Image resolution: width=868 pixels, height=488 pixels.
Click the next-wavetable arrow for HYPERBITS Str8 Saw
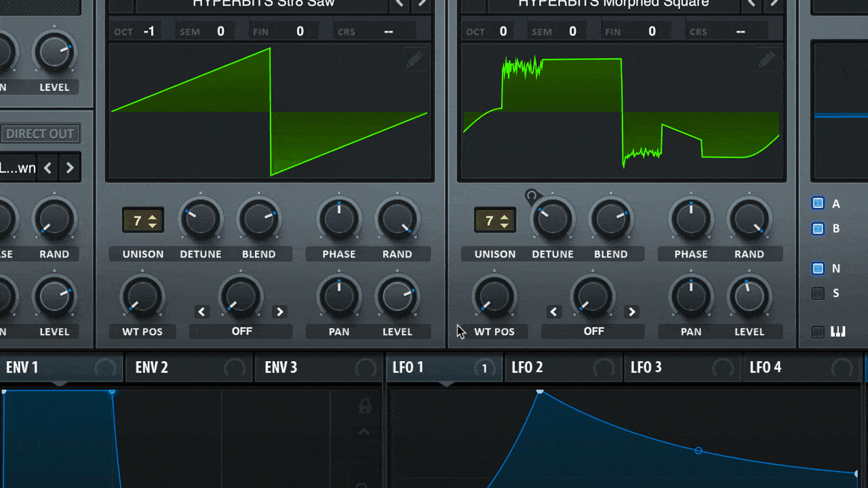(422, 3)
